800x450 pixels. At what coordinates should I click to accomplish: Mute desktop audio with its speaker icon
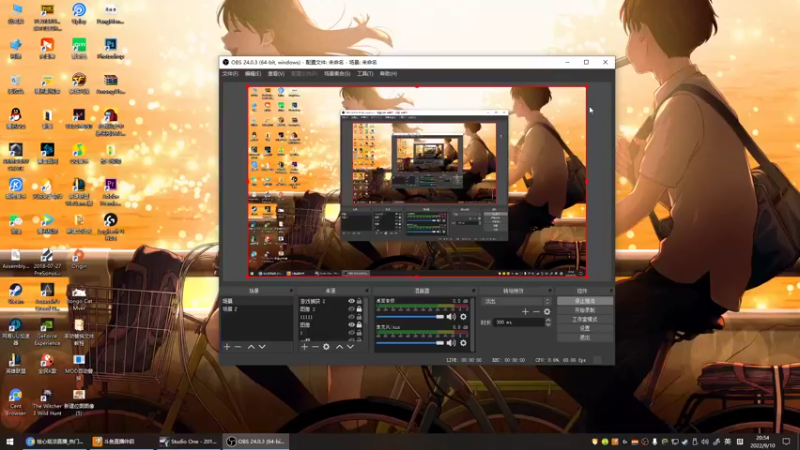tap(451, 317)
